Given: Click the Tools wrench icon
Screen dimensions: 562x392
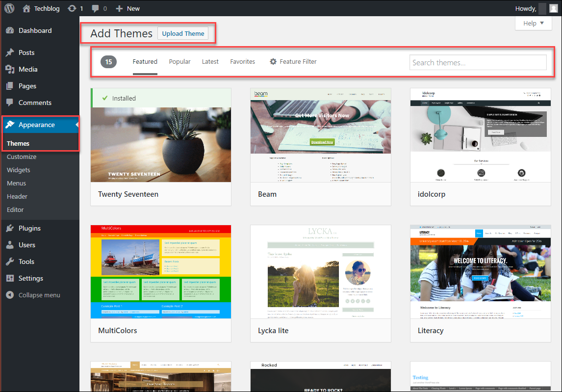Looking at the screenshot, I should pyautogui.click(x=10, y=261).
